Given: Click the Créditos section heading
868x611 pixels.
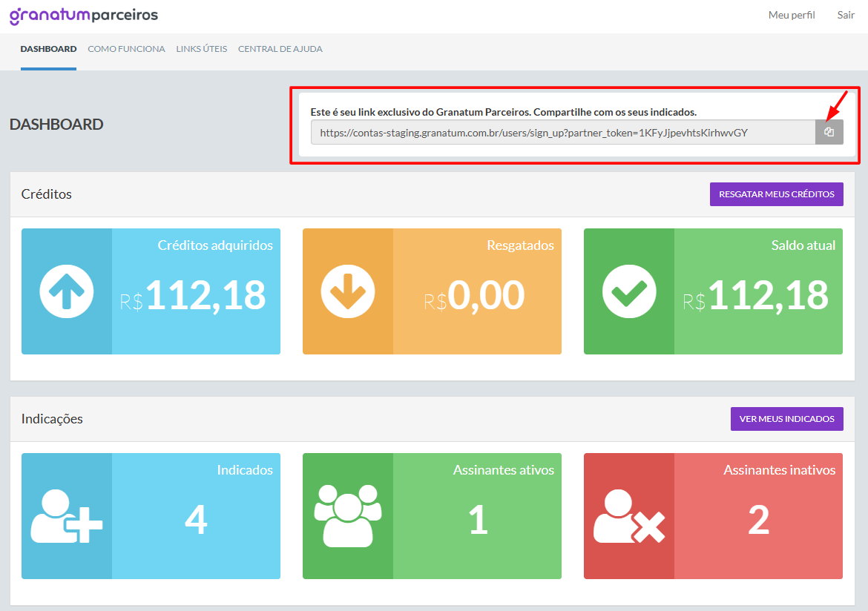Looking at the screenshot, I should point(47,194).
